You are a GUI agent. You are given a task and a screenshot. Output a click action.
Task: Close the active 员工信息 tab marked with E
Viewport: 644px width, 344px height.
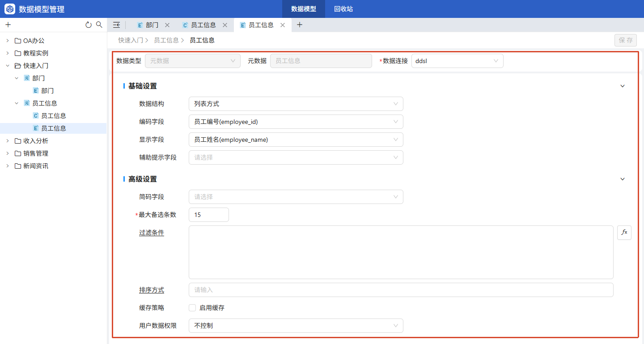pos(283,25)
